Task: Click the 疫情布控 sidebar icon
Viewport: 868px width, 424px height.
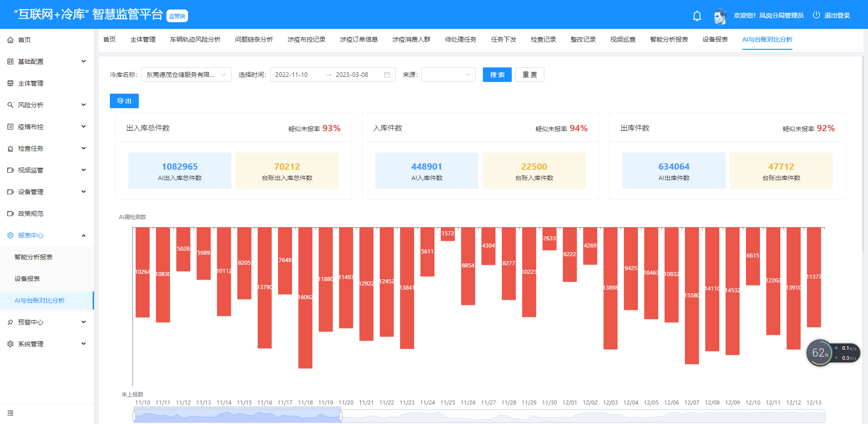Action: click(x=10, y=127)
